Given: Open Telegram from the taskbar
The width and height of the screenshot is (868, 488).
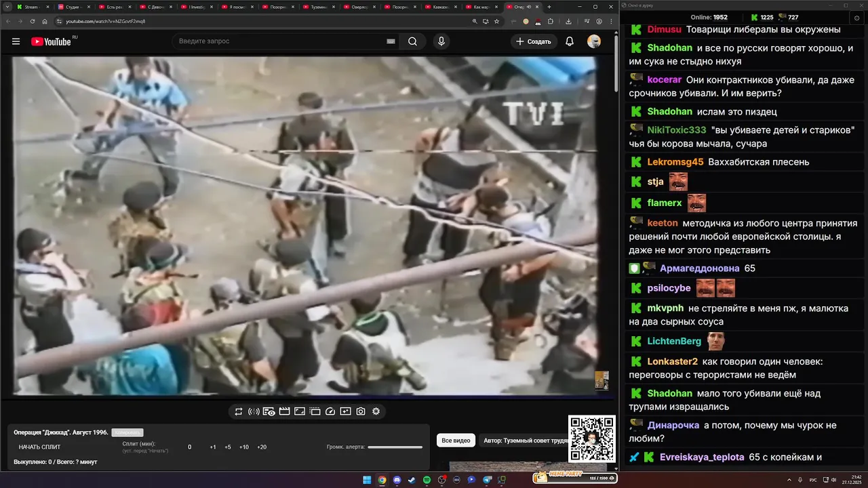Looking at the screenshot, I should [487, 480].
